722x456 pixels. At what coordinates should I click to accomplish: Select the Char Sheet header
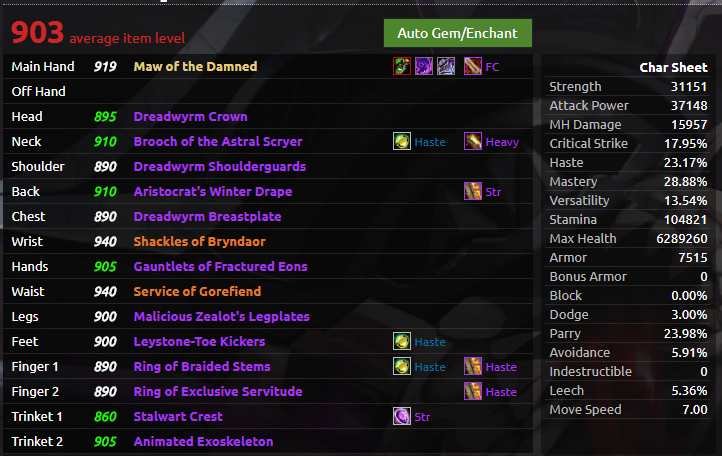673,68
